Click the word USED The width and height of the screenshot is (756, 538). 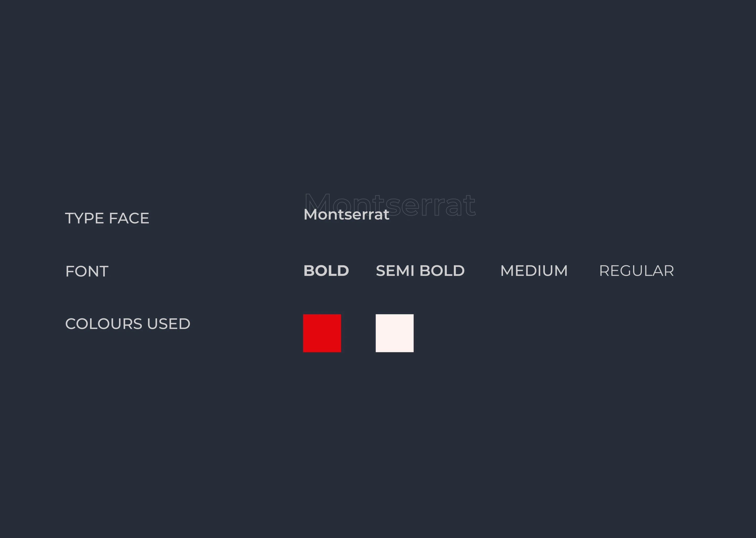169,324
